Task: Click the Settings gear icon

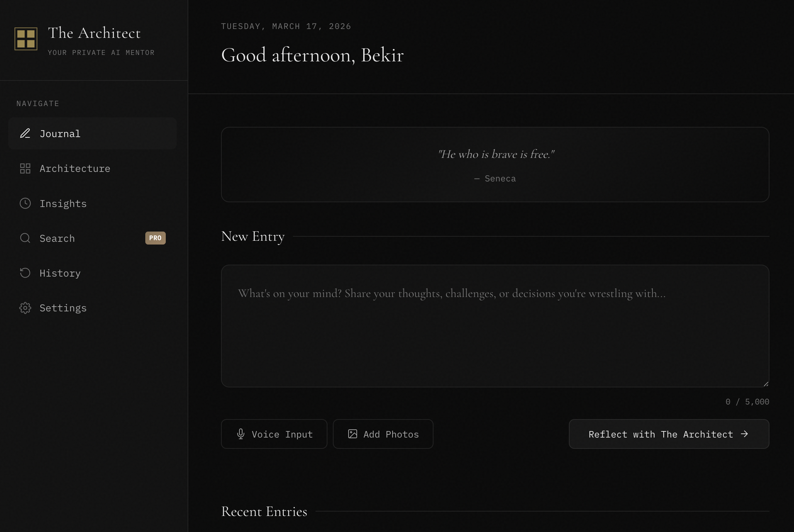Action: point(25,308)
